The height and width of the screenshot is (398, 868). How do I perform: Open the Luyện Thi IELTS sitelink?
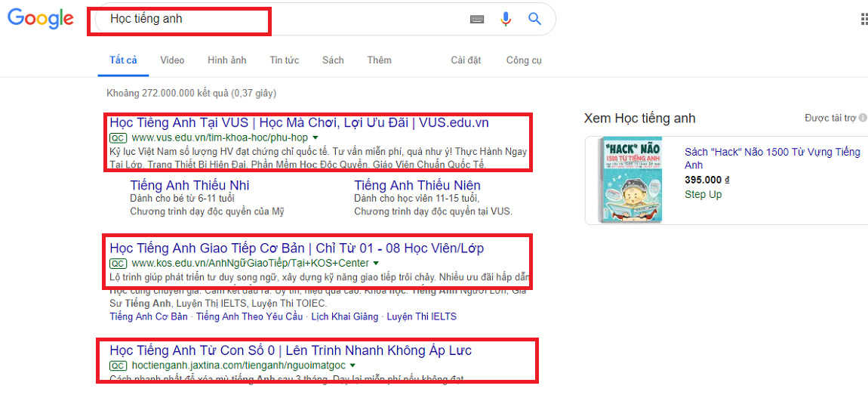(422, 316)
